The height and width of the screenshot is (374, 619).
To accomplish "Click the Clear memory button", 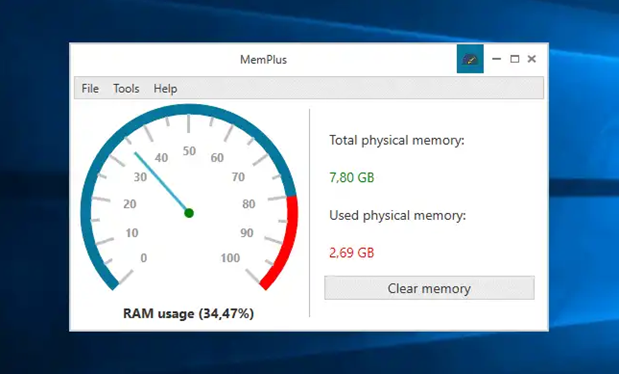I will [430, 288].
